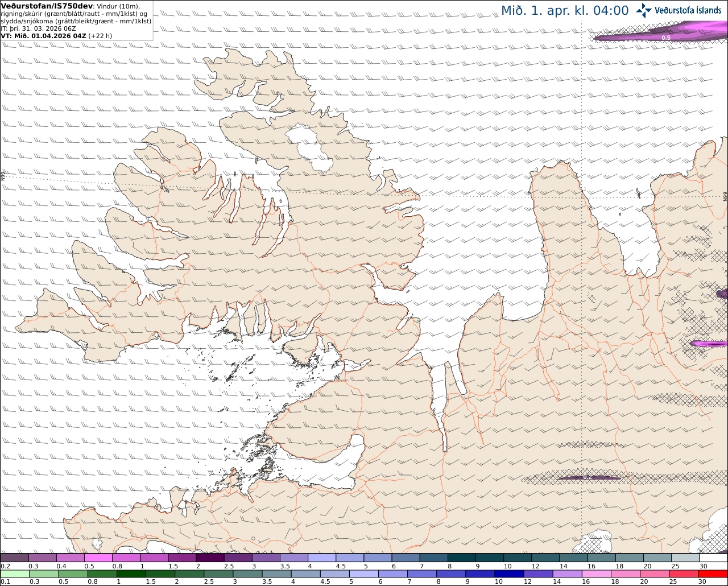Click the purple precipitation blob labelled 0.5 in the top right
Image resolution: width=728 pixels, height=586 pixels.
click(x=660, y=34)
